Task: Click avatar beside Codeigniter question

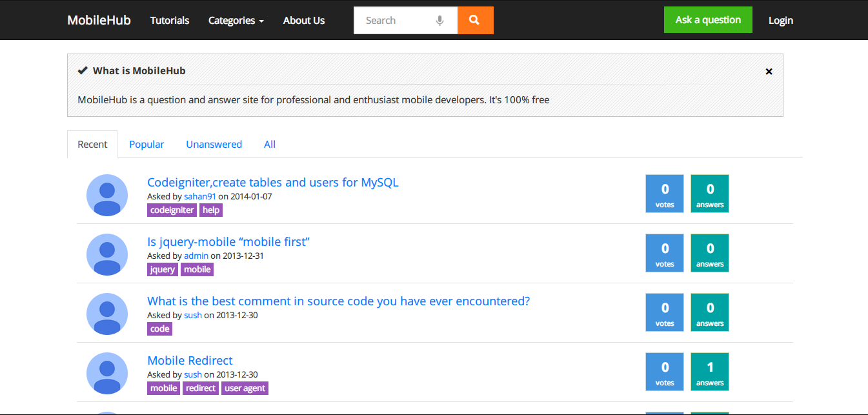Action: click(107, 195)
